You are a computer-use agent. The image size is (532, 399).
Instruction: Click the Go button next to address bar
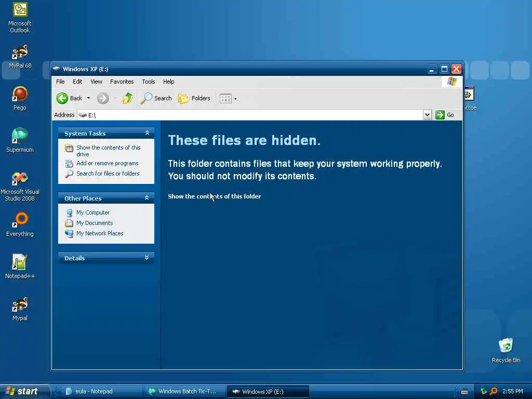click(x=445, y=115)
